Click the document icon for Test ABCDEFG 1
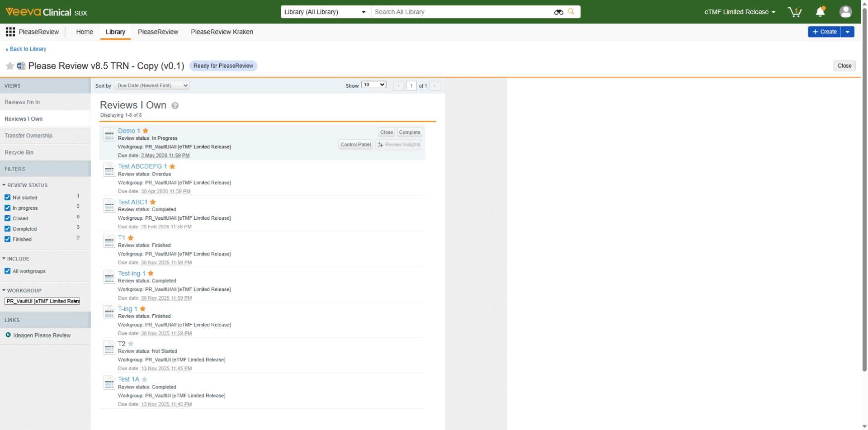868x430 pixels. [109, 170]
